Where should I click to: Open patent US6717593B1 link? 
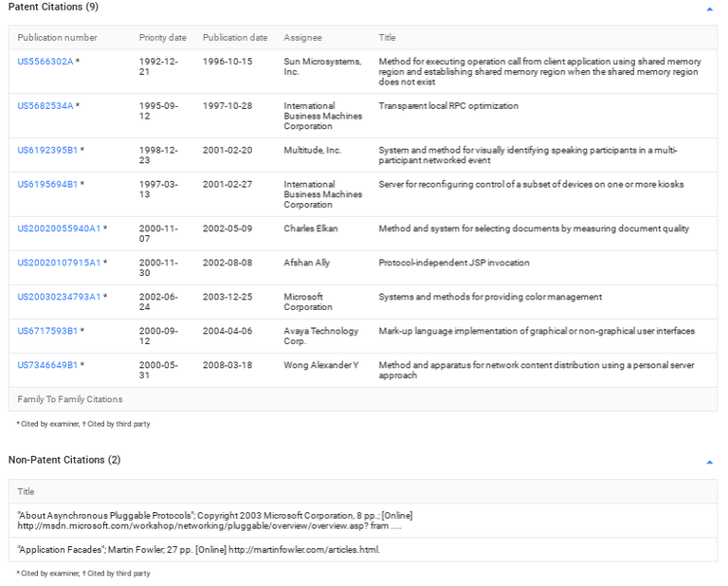coord(47,331)
